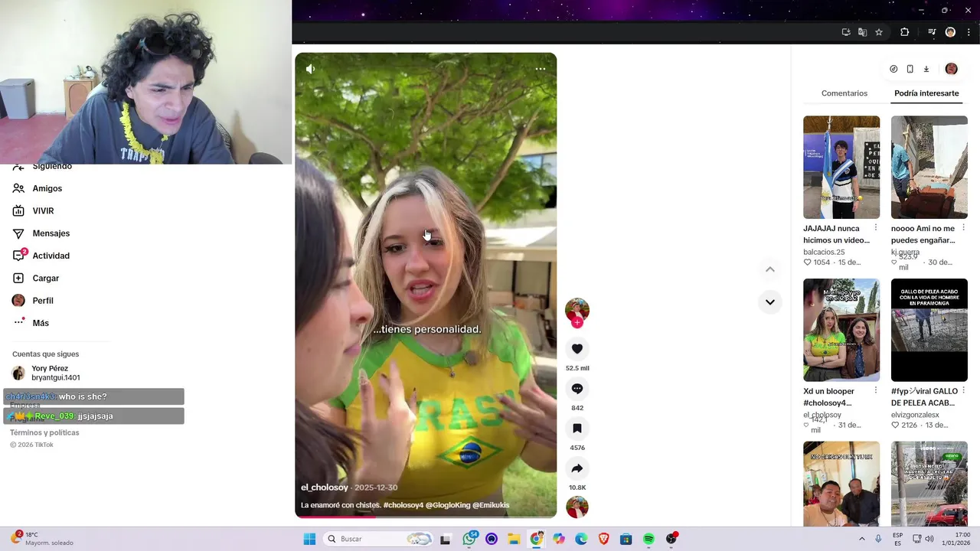
Task: Like the video with the heart icon
Action: click(577, 349)
